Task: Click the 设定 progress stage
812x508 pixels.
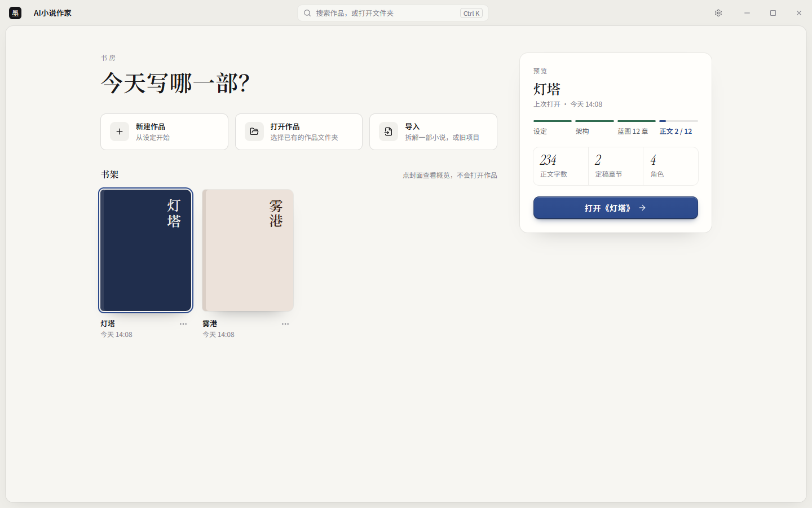Action: (x=553, y=128)
